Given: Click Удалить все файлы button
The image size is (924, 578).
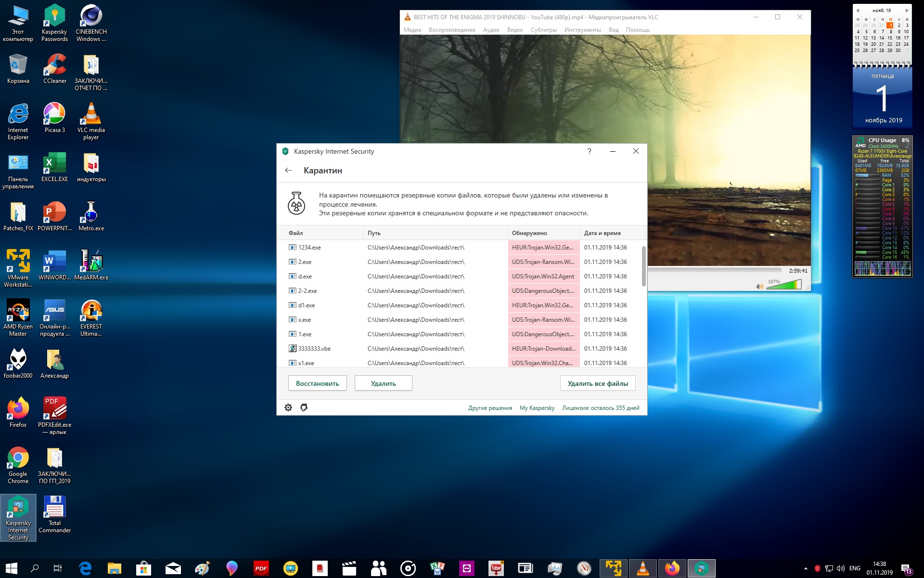Looking at the screenshot, I should coord(598,383).
